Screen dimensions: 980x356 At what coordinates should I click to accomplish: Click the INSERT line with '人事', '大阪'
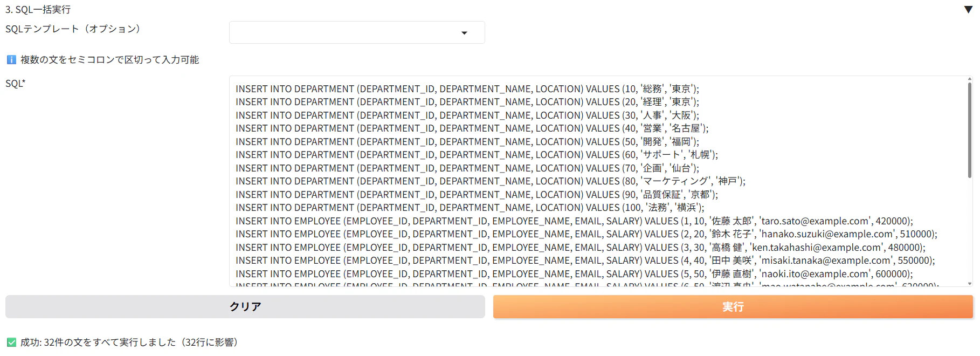point(467,115)
